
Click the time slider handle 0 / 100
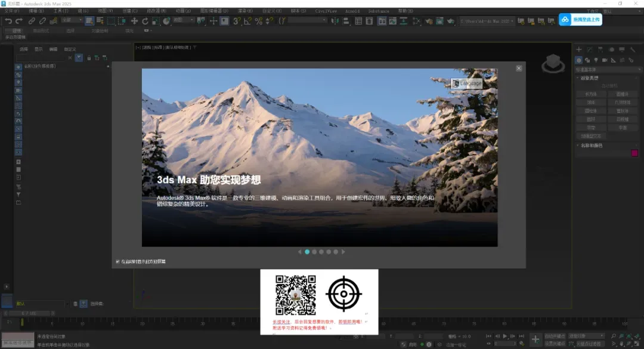click(x=30, y=313)
